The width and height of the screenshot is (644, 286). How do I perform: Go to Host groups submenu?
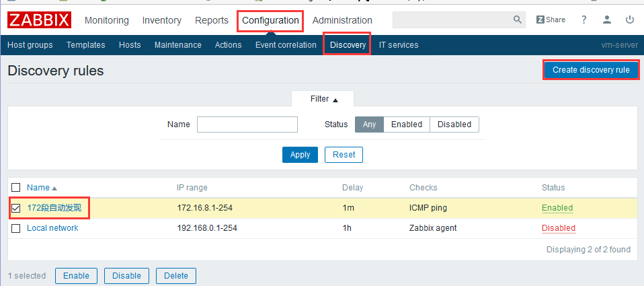30,45
